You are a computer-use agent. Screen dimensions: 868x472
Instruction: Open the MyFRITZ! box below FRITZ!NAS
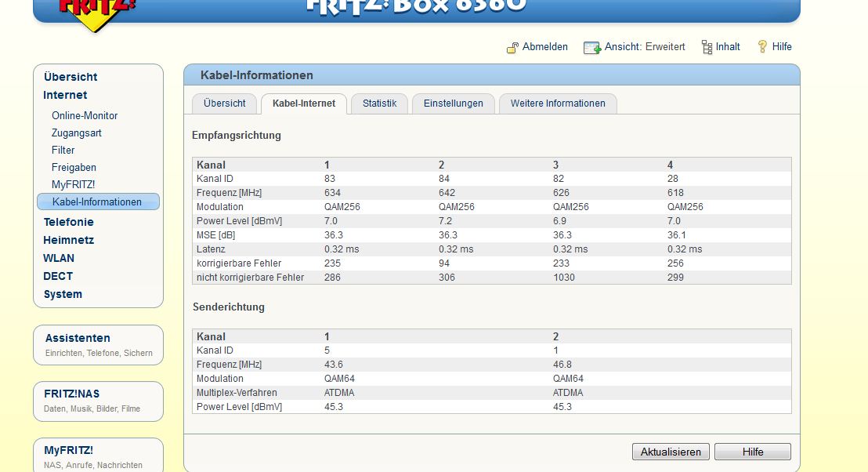(98, 456)
